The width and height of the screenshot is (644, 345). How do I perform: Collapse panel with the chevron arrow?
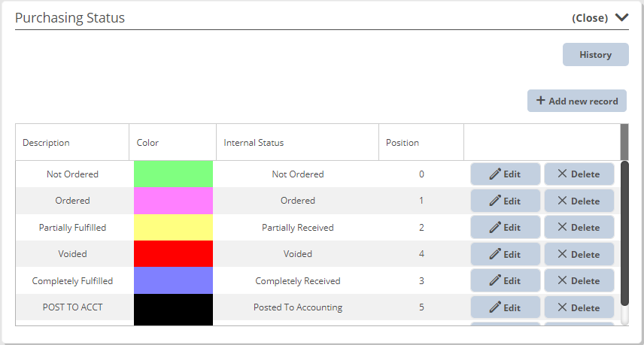(622, 17)
